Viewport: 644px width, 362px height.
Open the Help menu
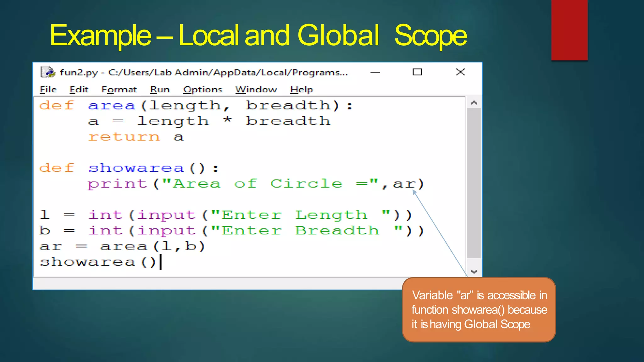click(301, 90)
